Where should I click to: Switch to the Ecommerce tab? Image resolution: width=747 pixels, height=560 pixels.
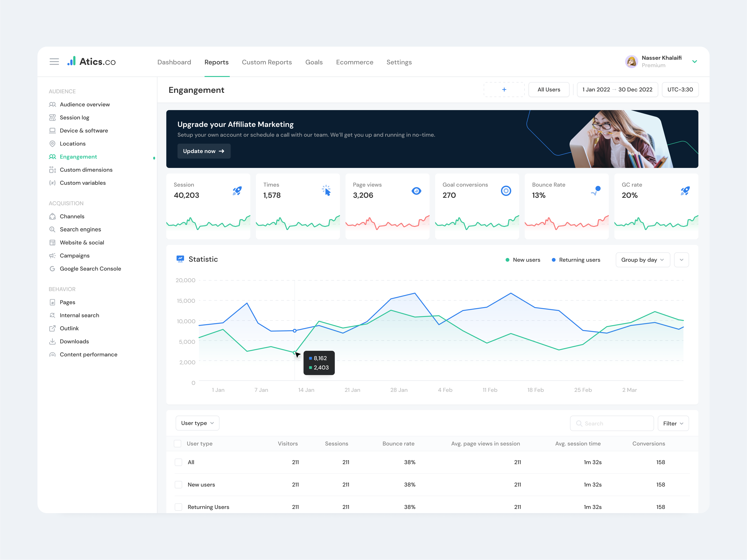[354, 62]
